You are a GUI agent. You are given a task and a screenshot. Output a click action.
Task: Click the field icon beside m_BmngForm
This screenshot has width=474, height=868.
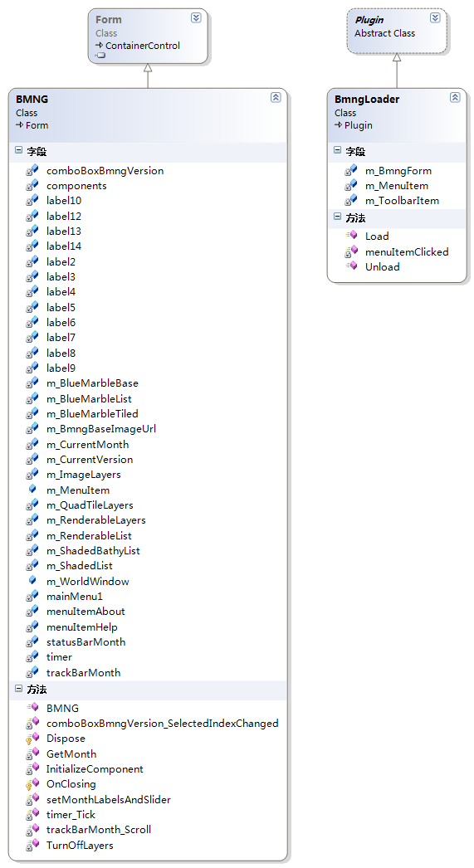coord(351,170)
